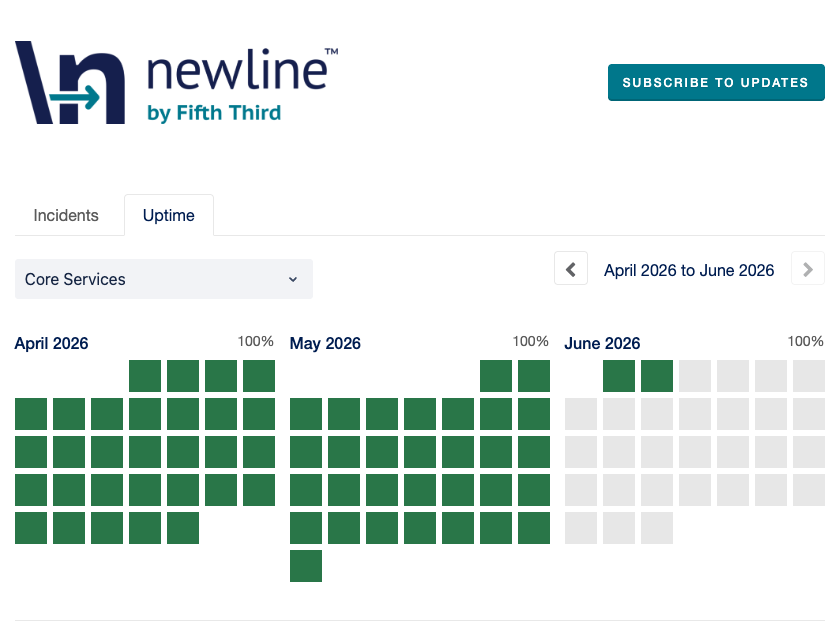Select the April 1 green uptime square
Viewport: 836px width, 623px height.
coord(145,376)
